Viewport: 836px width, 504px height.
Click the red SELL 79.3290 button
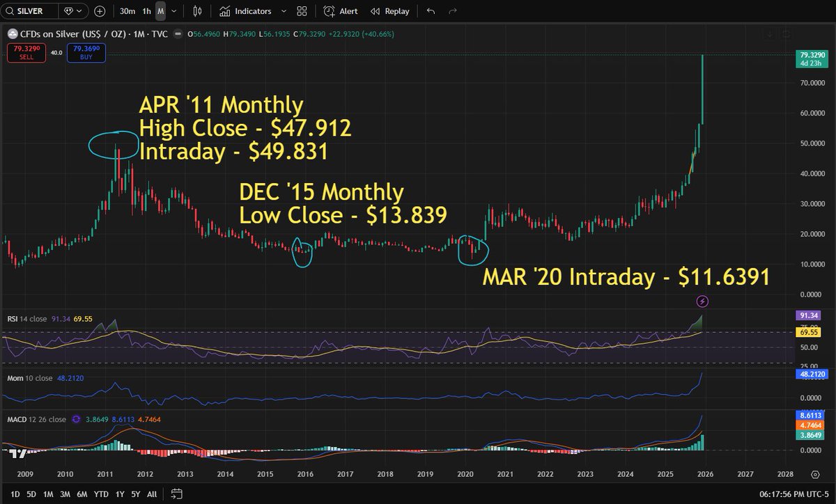(26, 52)
